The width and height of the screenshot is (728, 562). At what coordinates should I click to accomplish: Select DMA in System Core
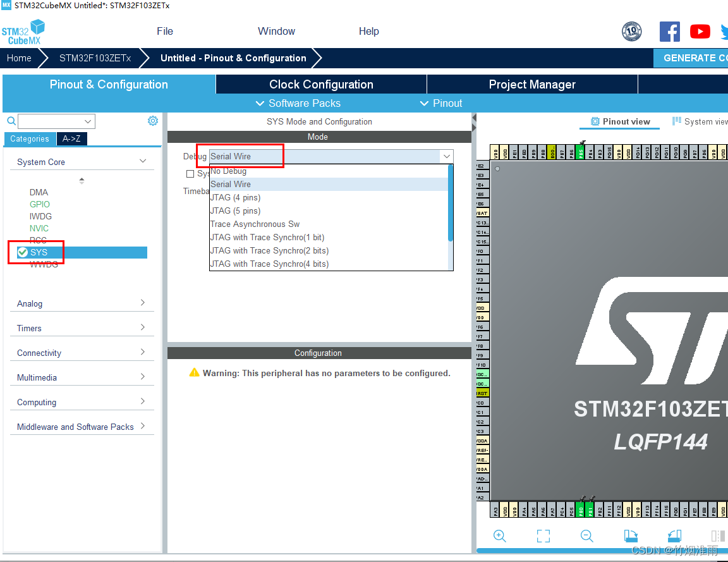pyautogui.click(x=39, y=192)
